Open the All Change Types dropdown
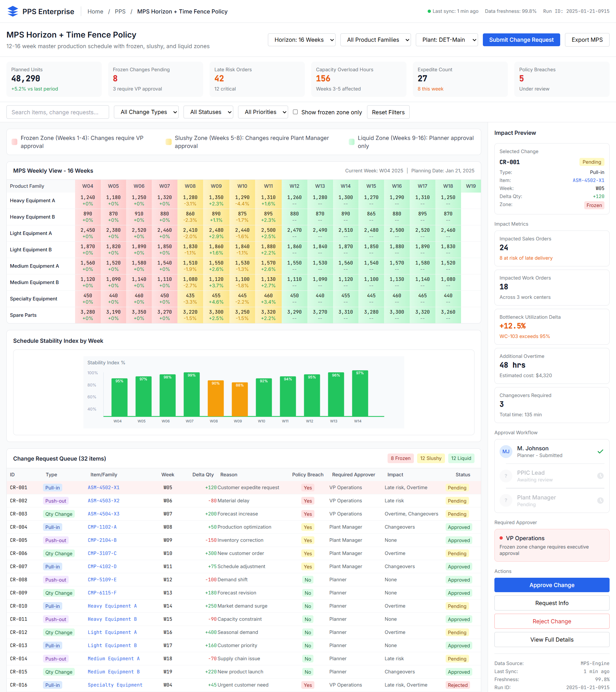The image size is (616, 692). (x=146, y=112)
